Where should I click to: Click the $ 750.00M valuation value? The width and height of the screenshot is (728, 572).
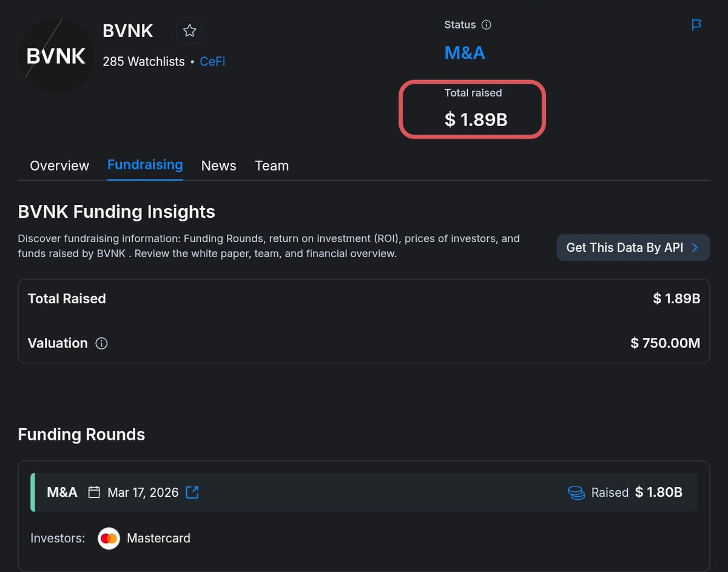665,343
